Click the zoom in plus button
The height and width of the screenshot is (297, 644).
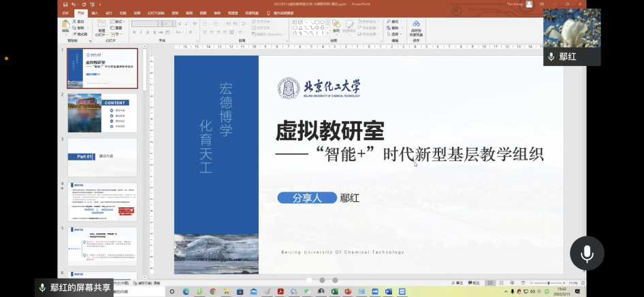point(564,283)
